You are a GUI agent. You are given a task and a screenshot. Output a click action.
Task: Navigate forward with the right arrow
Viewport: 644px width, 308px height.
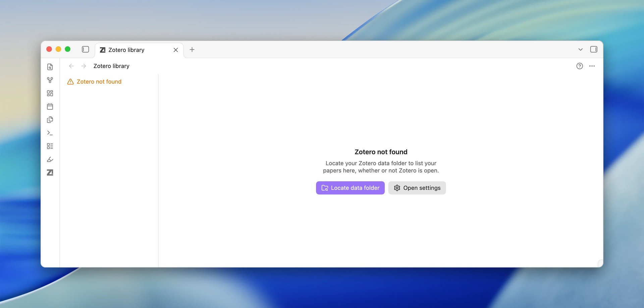pyautogui.click(x=84, y=66)
